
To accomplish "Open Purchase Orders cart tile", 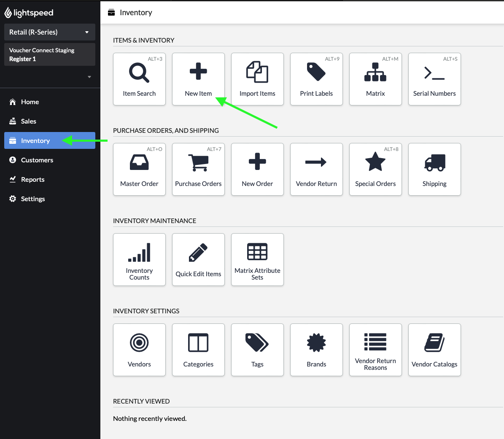I will pyautogui.click(x=198, y=170).
